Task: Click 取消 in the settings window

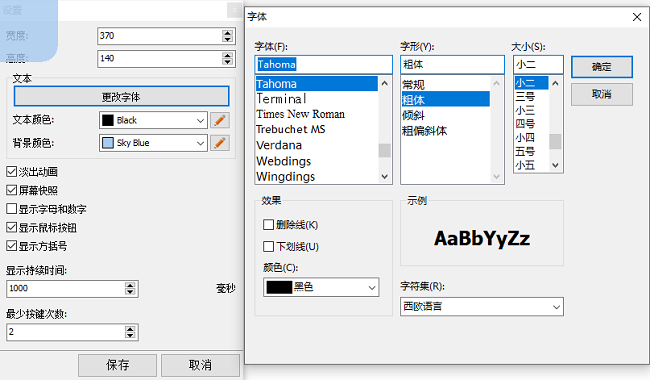Action: coord(200,365)
